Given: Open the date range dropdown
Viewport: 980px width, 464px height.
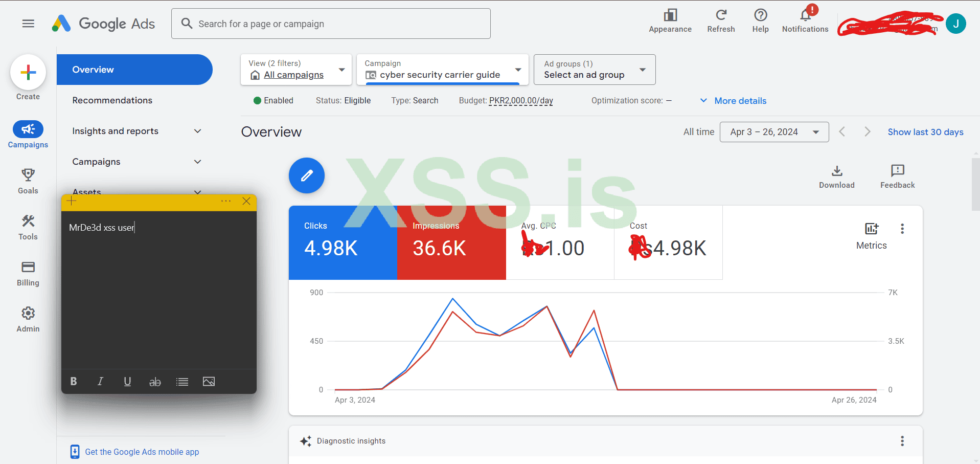Looking at the screenshot, I should click(x=774, y=132).
